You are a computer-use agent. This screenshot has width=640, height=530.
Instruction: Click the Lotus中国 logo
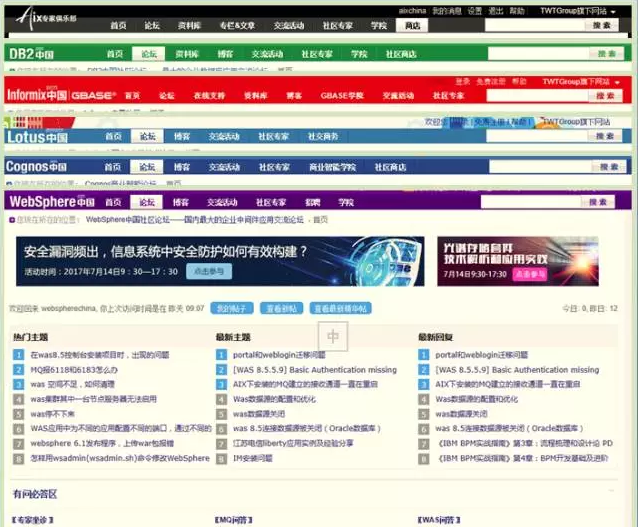pos(38,137)
